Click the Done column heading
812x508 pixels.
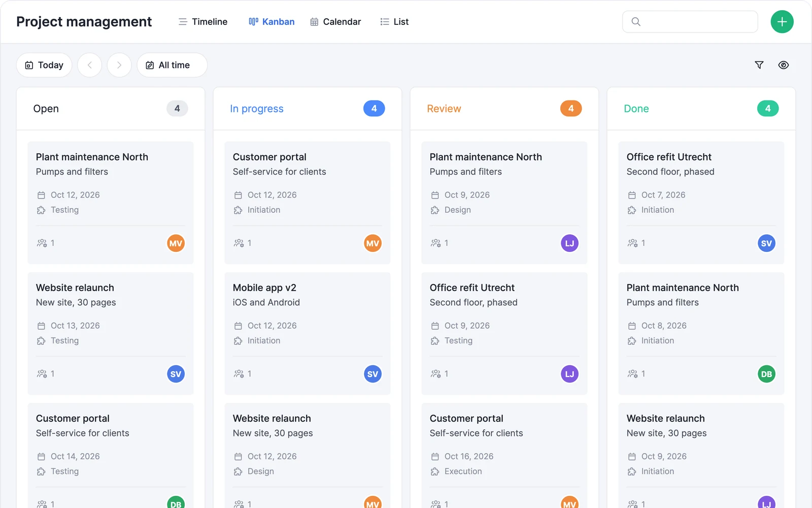point(636,109)
